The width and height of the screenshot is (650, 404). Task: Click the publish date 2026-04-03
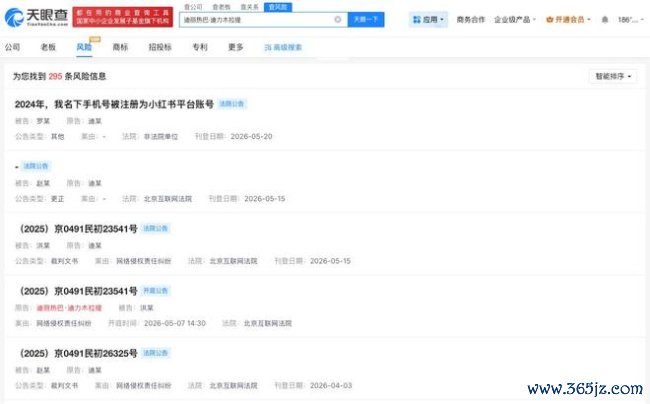pyautogui.click(x=331, y=385)
